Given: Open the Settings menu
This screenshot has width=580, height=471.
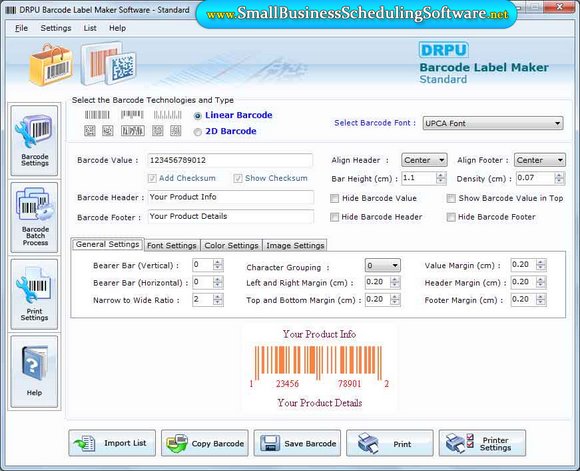Looking at the screenshot, I should [56, 28].
